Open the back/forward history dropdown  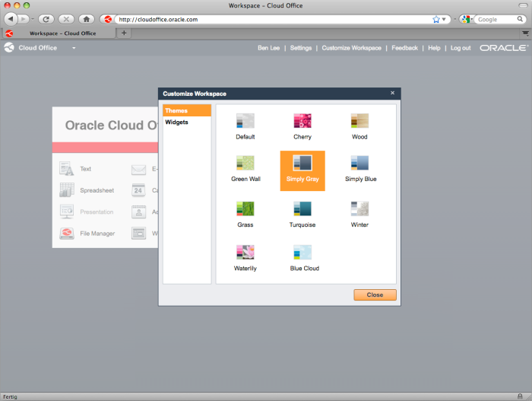[33, 19]
